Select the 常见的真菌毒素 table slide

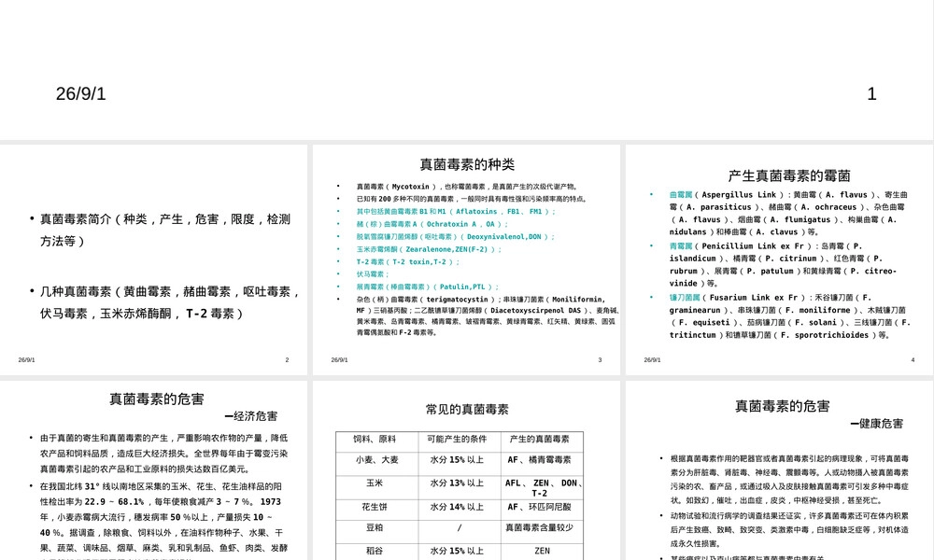(466, 470)
